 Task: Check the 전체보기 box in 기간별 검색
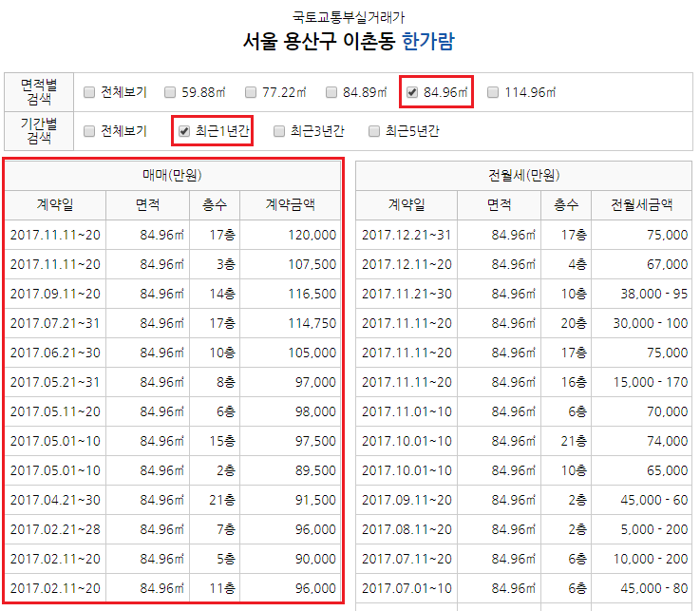[89, 131]
